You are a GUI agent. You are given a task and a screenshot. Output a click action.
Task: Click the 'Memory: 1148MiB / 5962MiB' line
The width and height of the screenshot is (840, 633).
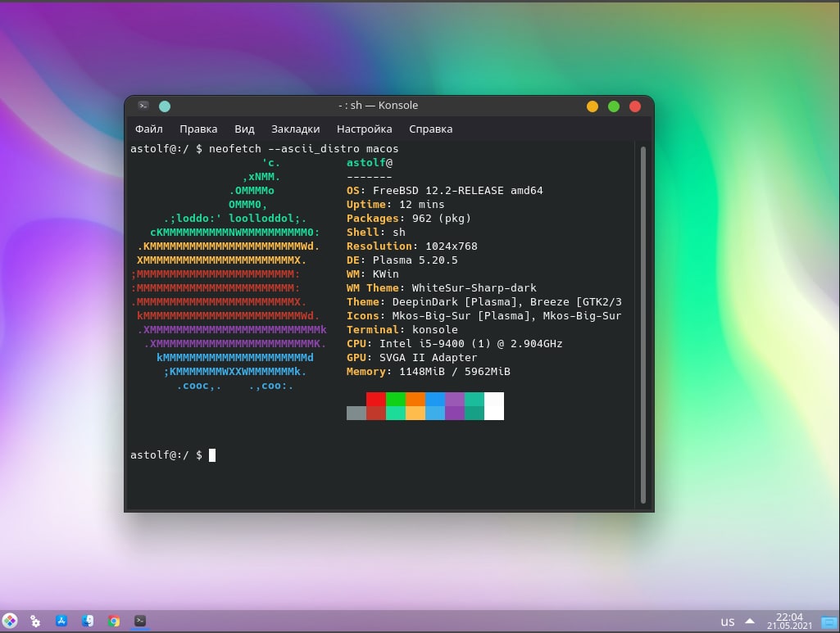point(429,371)
